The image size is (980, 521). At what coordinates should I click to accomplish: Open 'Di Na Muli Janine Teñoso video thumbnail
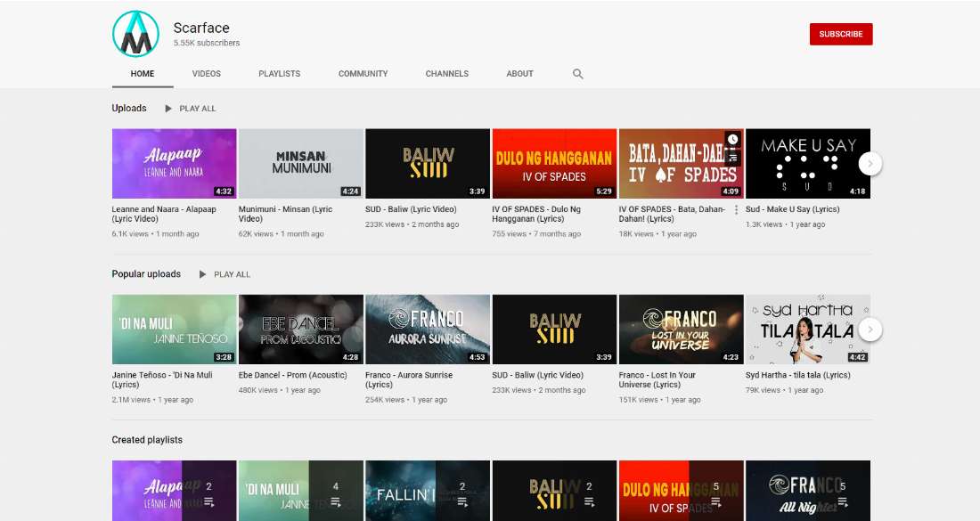click(x=175, y=330)
